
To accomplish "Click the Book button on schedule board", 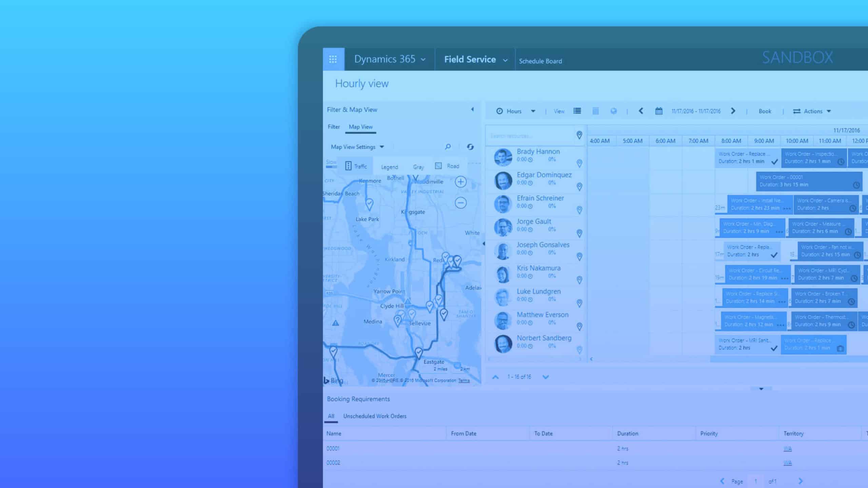I will (x=765, y=111).
